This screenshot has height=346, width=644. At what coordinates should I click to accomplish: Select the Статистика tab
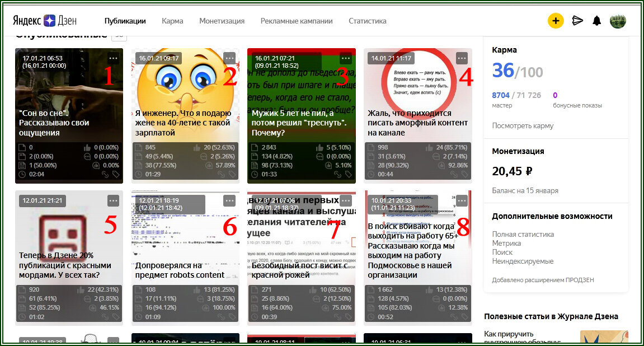click(x=368, y=21)
